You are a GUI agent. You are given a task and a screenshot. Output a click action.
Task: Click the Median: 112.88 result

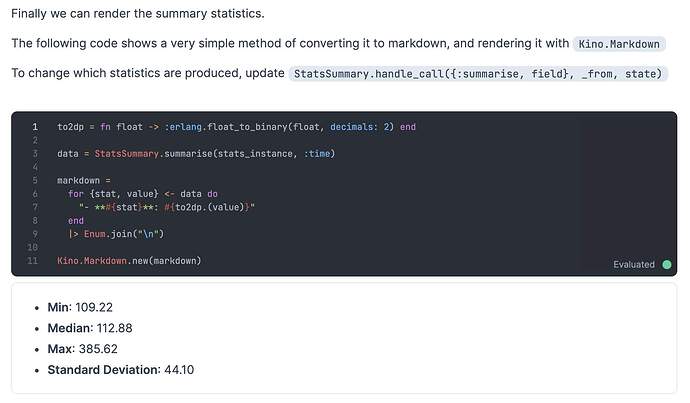pyautogui.click(x=90, y=328)
